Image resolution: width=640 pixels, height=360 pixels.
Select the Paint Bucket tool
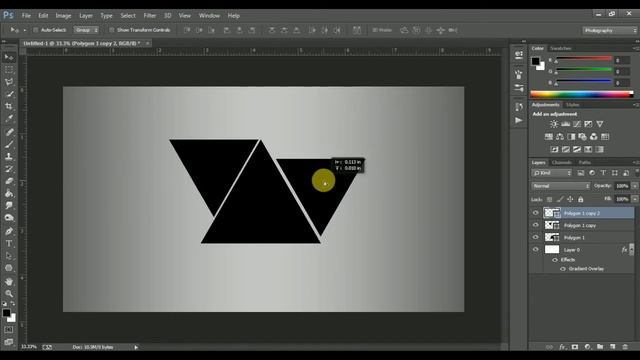[x=9, y=193]
